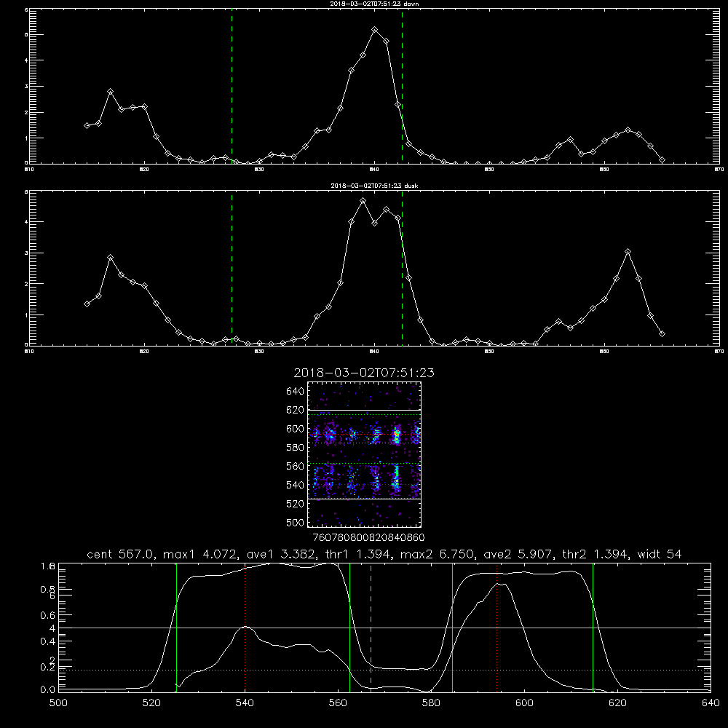Select the spectral image thumbnail
728x728 pixels.
(x=364, y=454)
